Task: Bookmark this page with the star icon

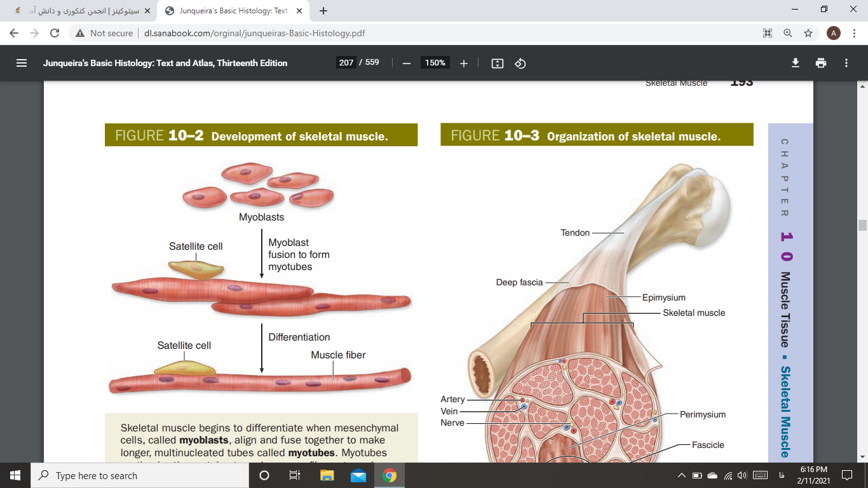Action: click(x=808, y=33)
